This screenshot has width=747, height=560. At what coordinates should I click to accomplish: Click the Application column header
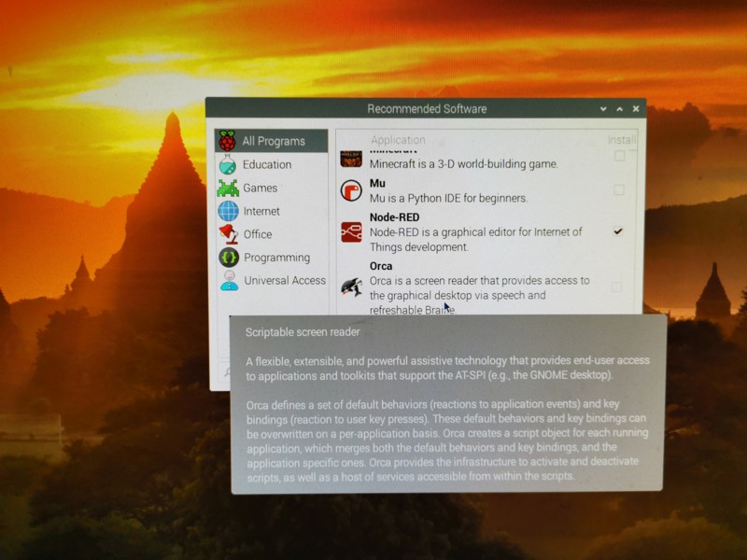(398, 139)
